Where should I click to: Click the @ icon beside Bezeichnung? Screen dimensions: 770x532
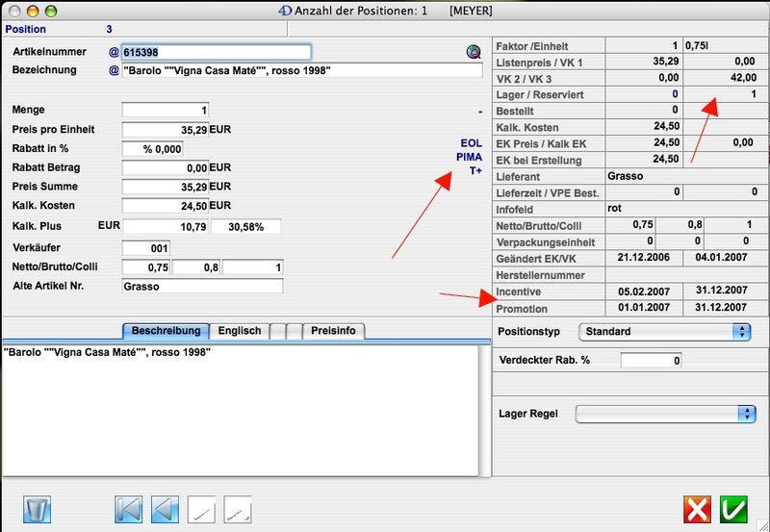114,70
